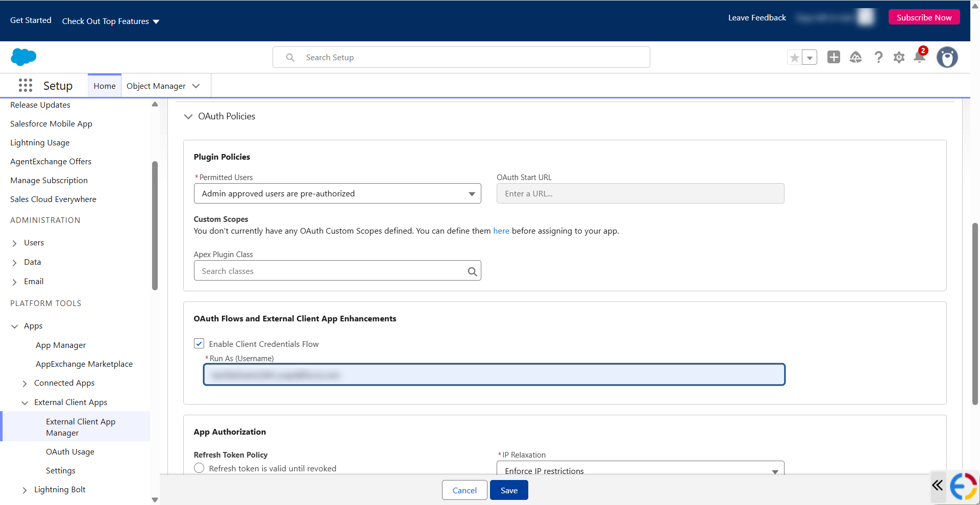Open the Help question mark
980x505 pixels.
[x=878, y=57]
